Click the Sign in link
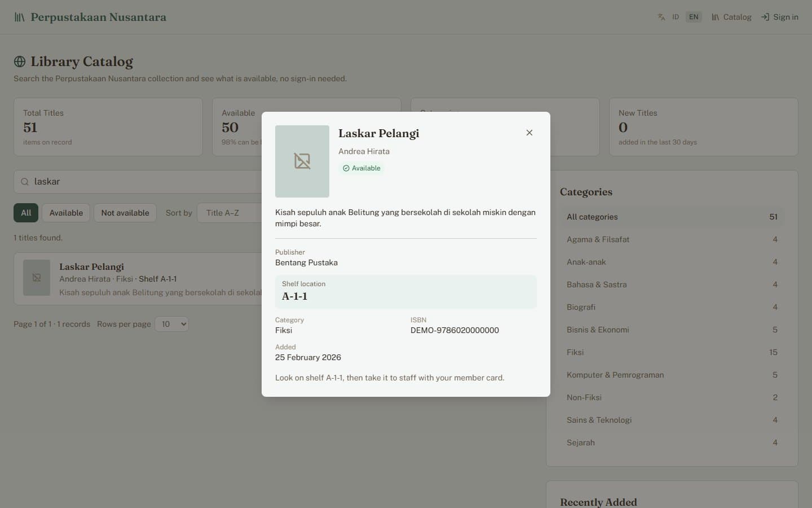The image size is (812, 508). (x=780, y=17)
